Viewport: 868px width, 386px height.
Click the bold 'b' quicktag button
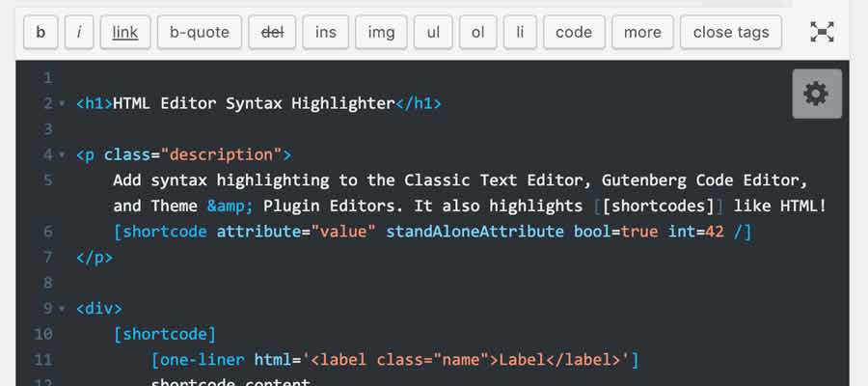pyautogui.click(x=41, y=32)
